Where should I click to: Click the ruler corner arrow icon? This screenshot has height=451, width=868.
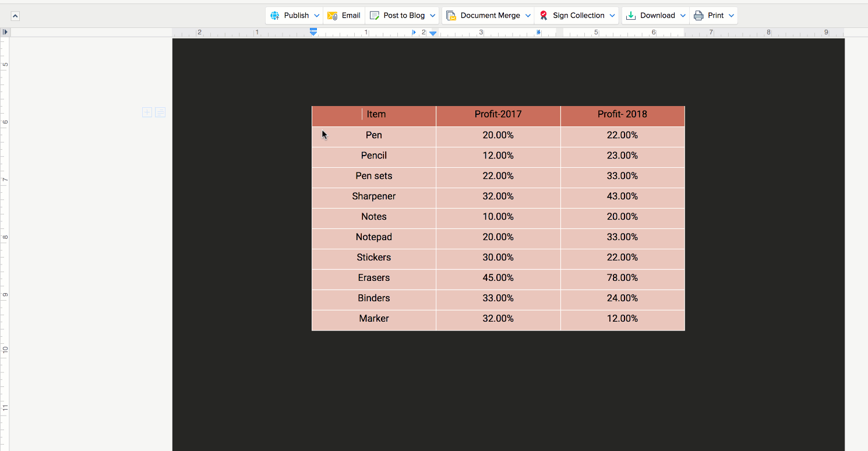tap(5, 32)
